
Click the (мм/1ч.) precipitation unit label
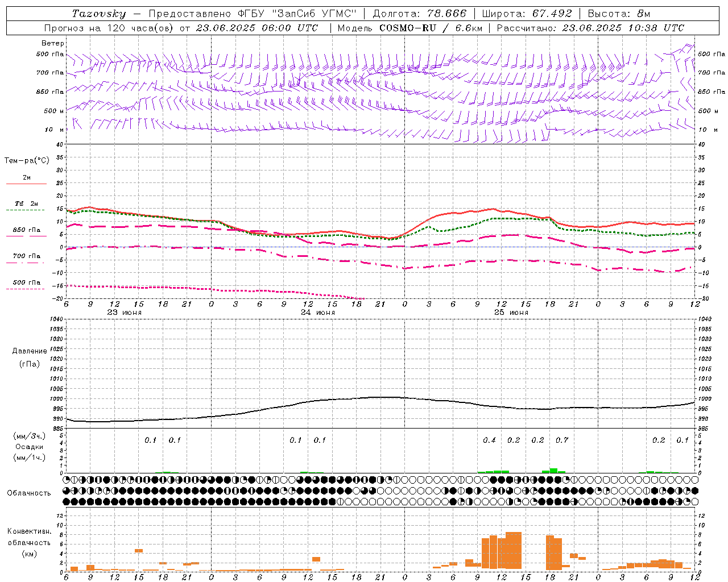pos(30,458)
